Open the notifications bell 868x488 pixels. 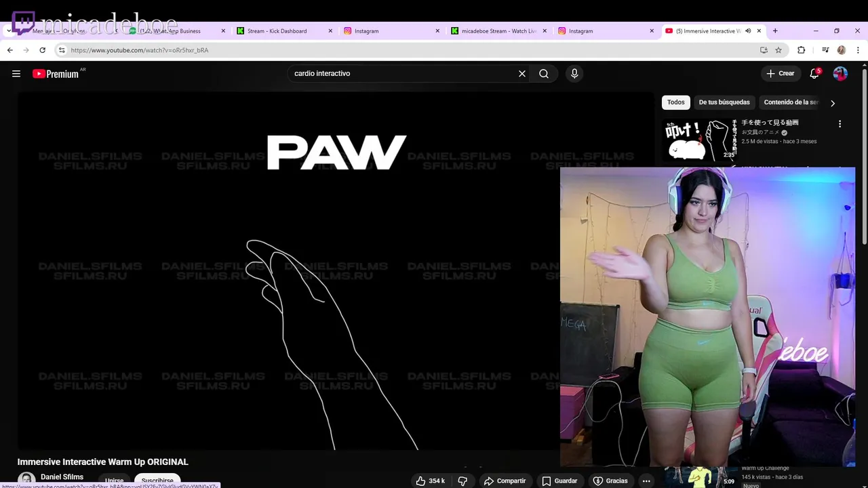(x=815, y=73)
